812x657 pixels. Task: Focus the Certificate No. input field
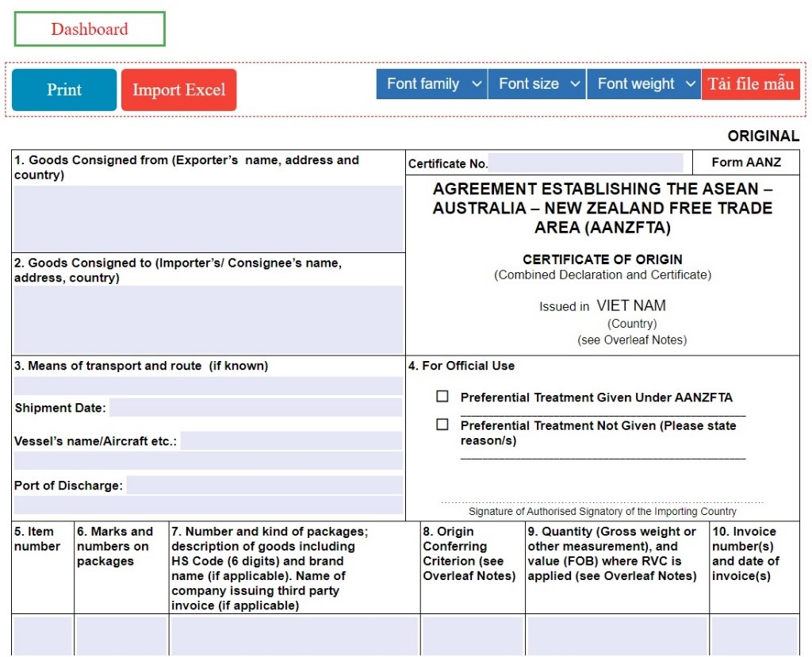[585, 163]
